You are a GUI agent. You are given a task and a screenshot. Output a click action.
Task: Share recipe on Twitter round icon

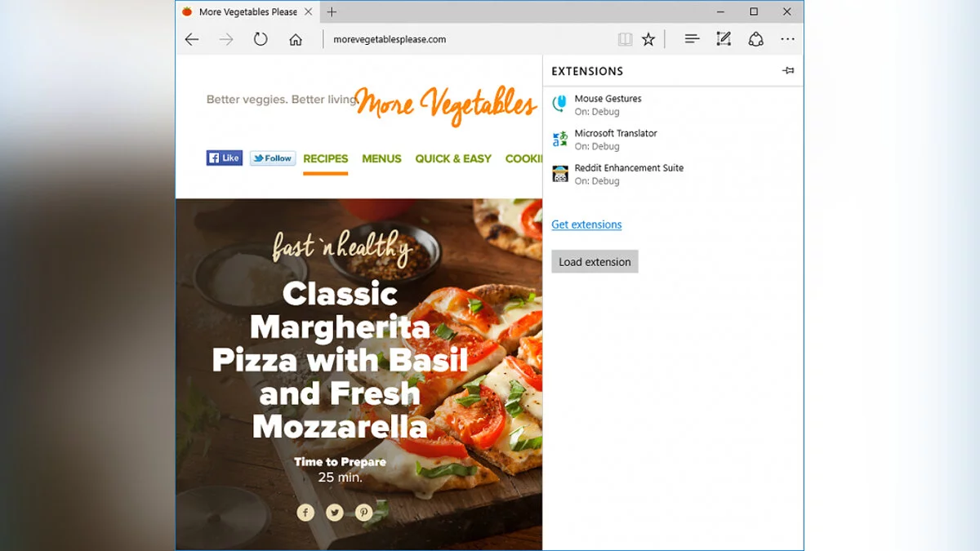[335, 513]
